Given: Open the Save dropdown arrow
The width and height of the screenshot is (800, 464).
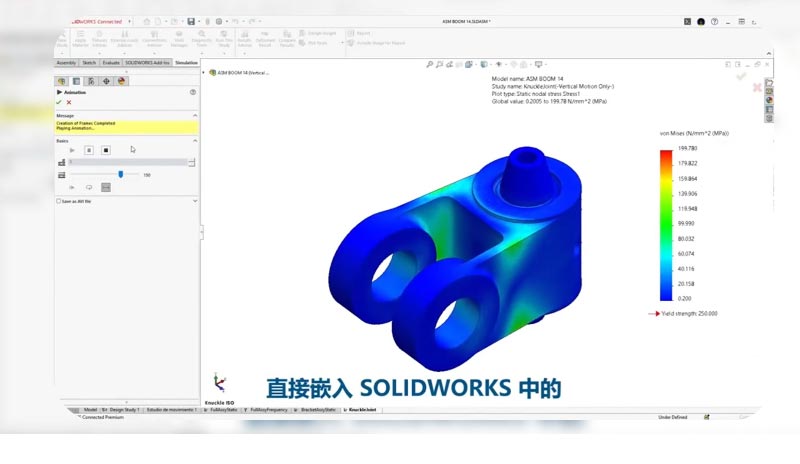Looking at the screenshot, I should [198, 21].
